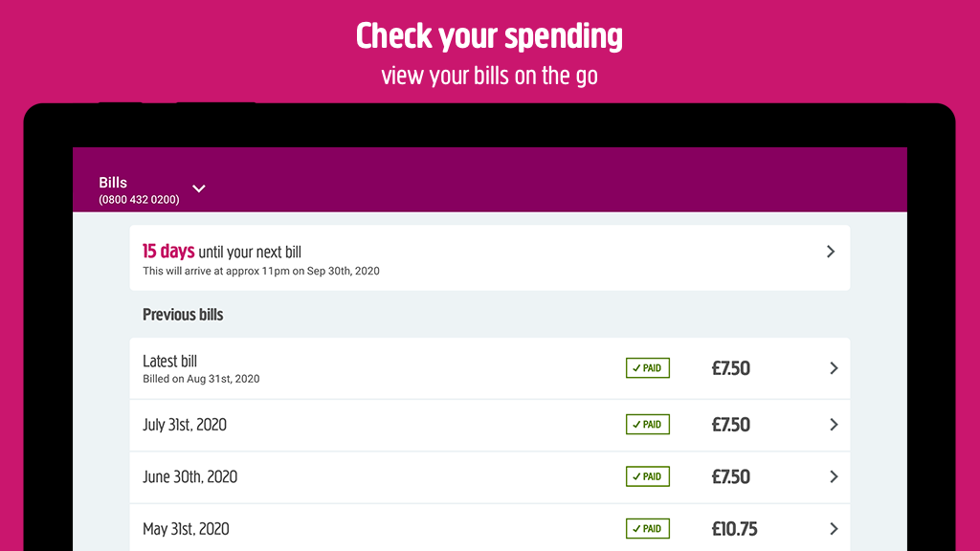This screenshot has width=980, height=551.
Task: Open the Bills phone number header
Action: (139, 190)
